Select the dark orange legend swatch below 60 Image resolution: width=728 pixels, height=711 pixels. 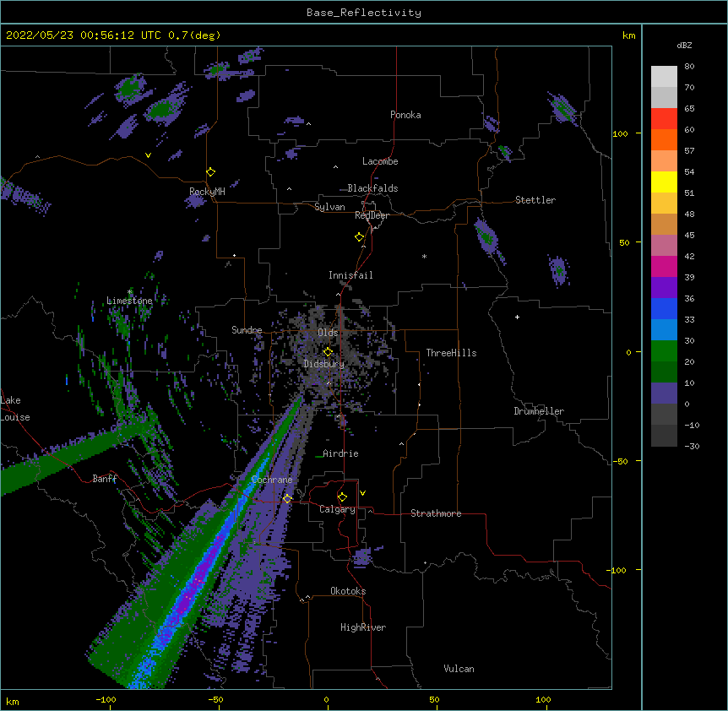click(664, 139)
